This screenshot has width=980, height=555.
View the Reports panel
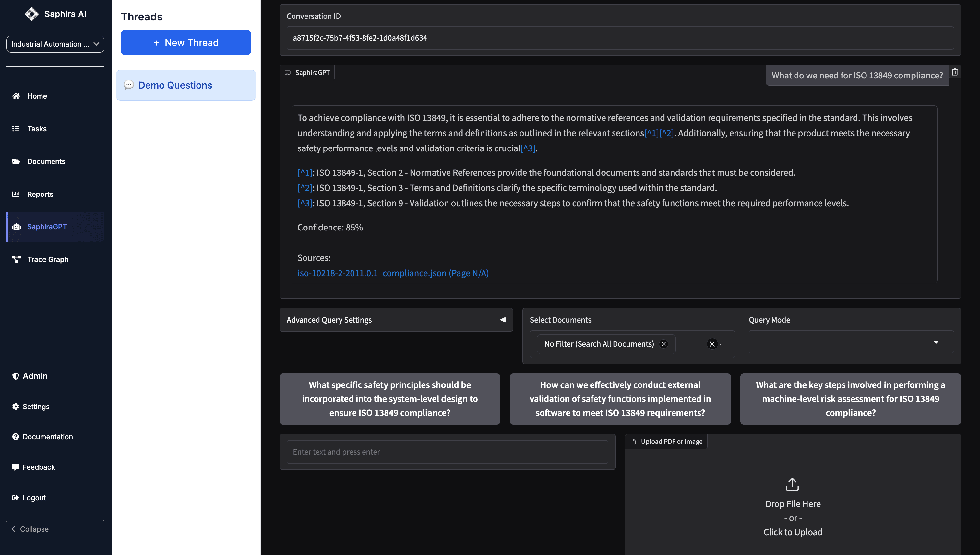[40, 194]
